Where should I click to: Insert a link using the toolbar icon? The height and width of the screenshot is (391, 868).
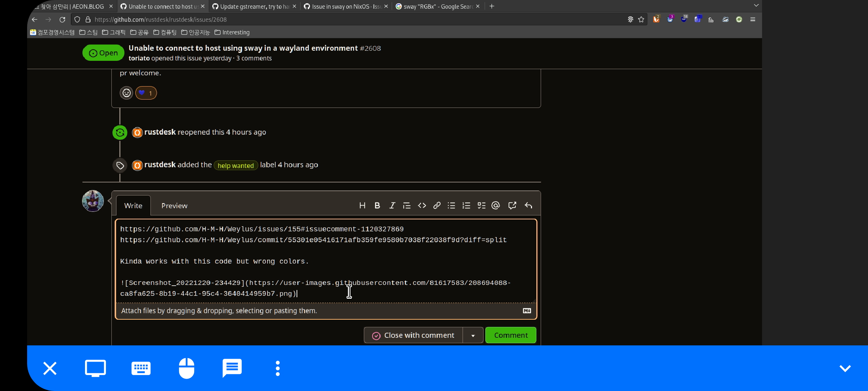437,205
